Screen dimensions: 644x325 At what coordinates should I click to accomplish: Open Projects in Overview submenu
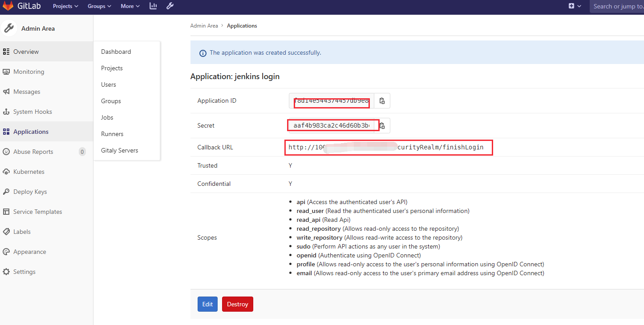112,68
